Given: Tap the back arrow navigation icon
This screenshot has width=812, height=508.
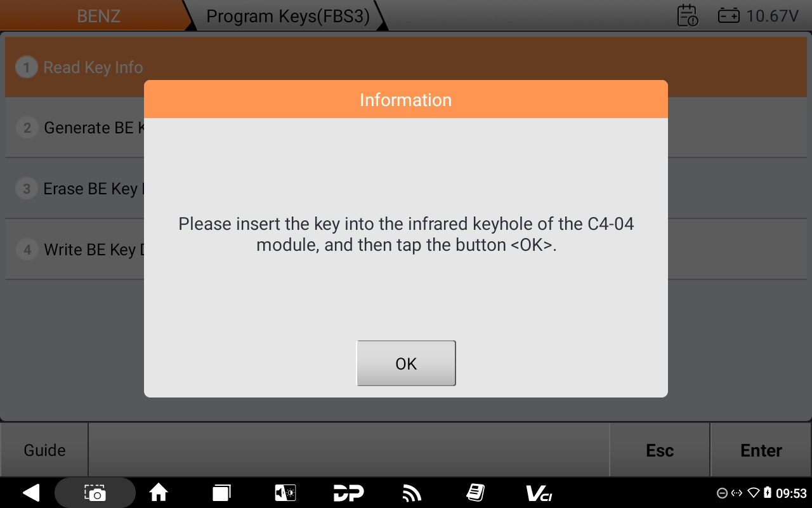Looking at the screenshot, I should (x=30, y=493).
